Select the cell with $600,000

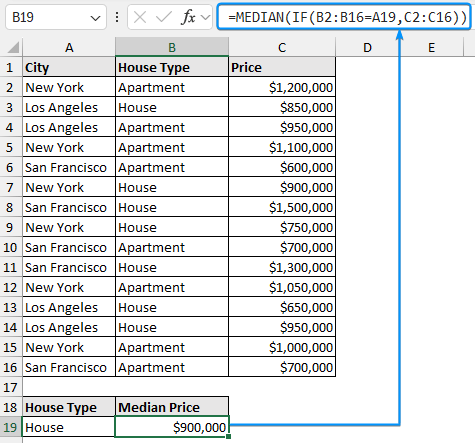[282, 167]
